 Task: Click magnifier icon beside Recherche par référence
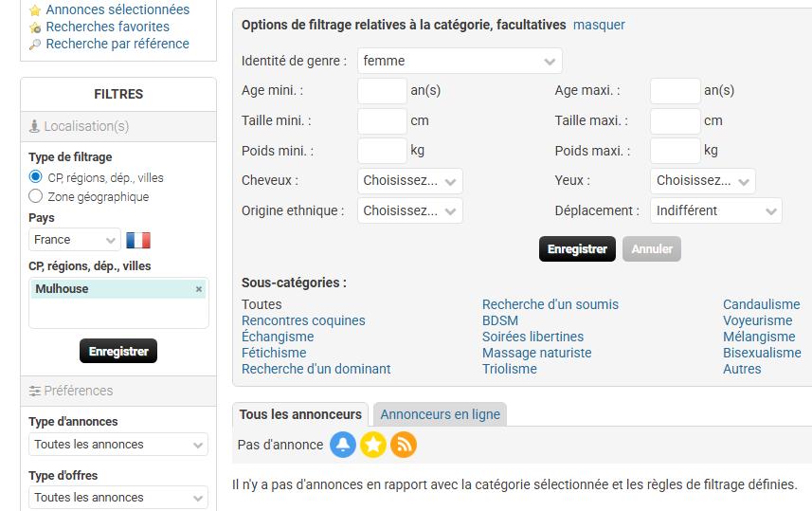(x=35, y=45)
